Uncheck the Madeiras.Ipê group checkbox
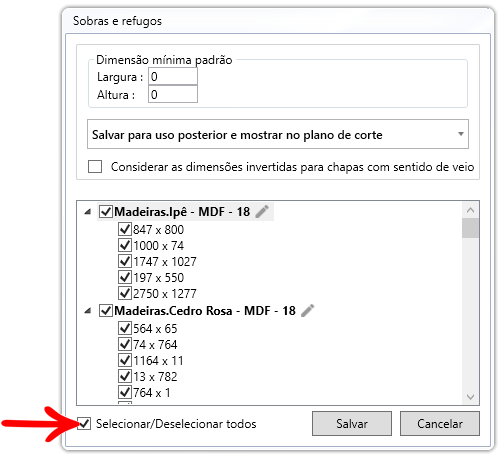The width and height of the screenshot is (499, 462). (x=106, y=212)
